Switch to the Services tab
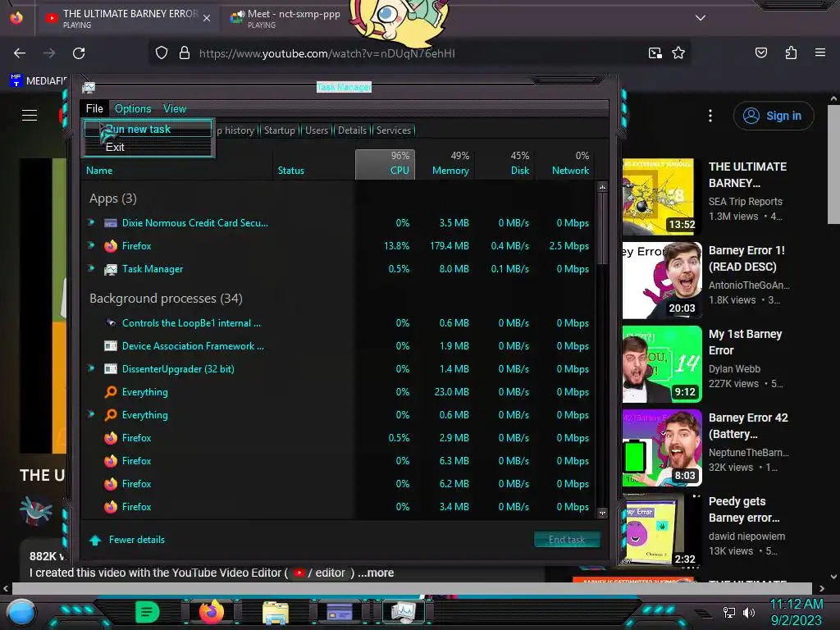Screen dimensions: 840x630 [x=393, y=130]
